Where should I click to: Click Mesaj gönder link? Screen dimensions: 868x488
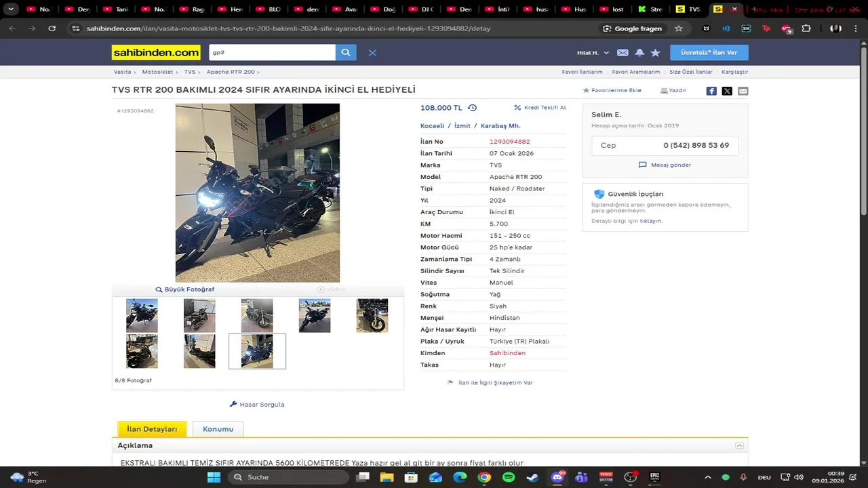(x=665, y=165)
